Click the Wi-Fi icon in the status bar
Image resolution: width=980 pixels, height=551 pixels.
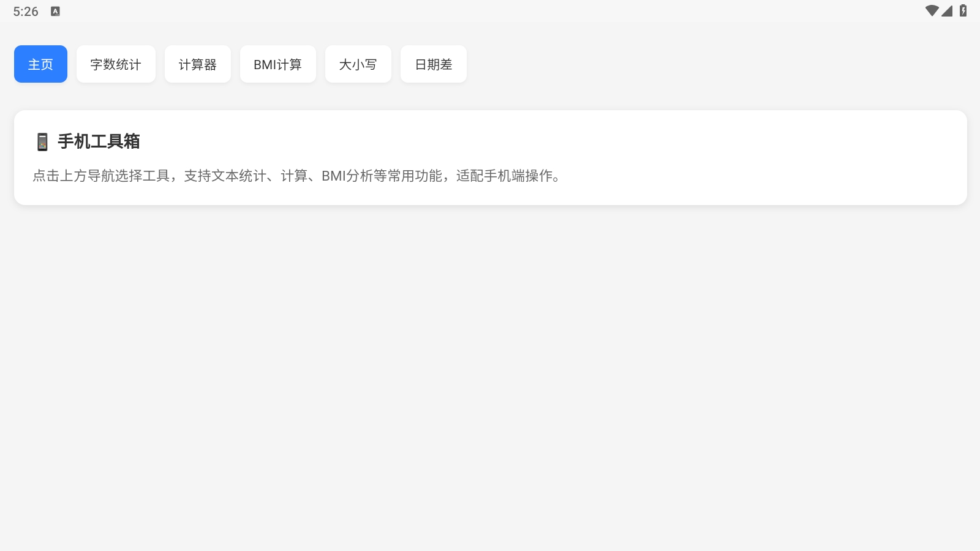(932, 10)
